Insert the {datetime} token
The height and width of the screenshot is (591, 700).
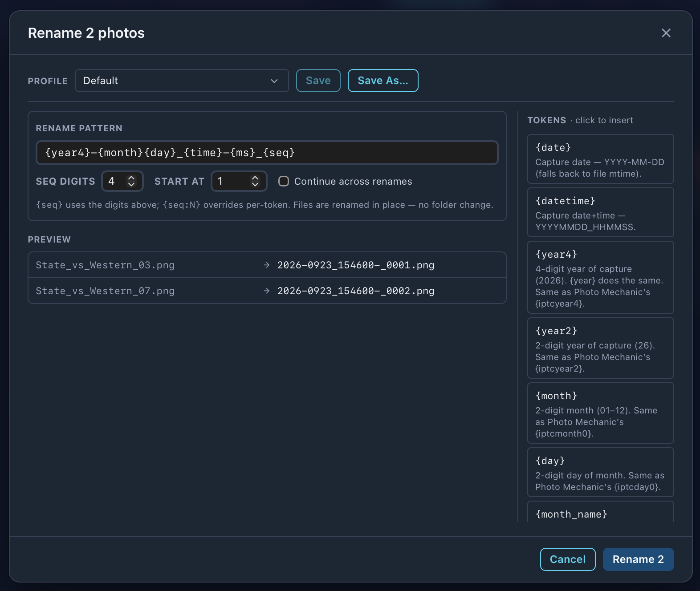click(600, 212)
